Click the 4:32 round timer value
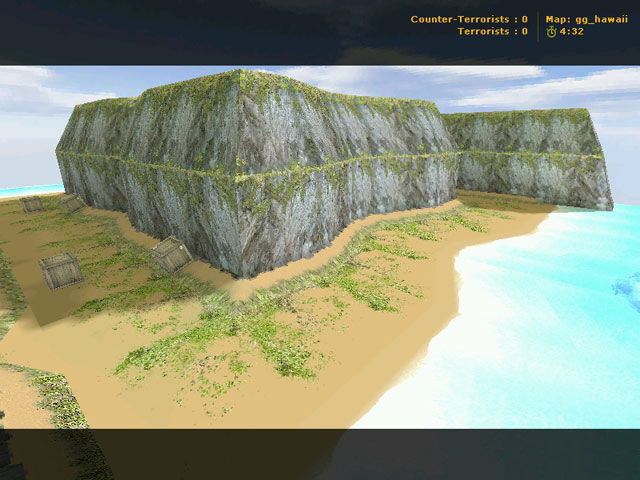The height and width of the screenshot is (480, 640). click(571, 31)
